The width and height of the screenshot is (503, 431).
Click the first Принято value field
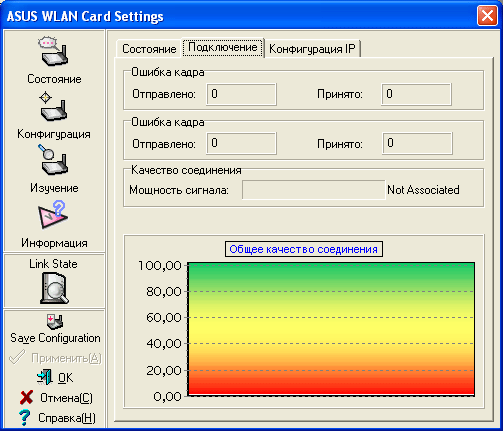pyautogui.click(x=416, y=94)
